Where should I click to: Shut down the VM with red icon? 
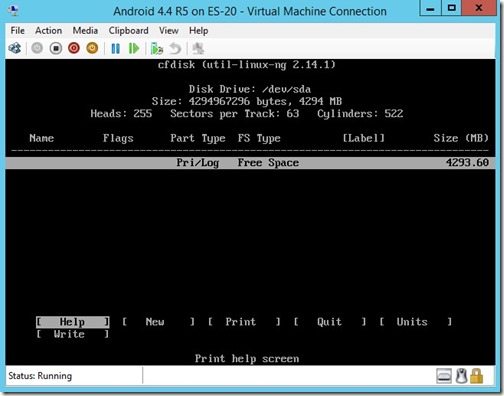(74, 48)
